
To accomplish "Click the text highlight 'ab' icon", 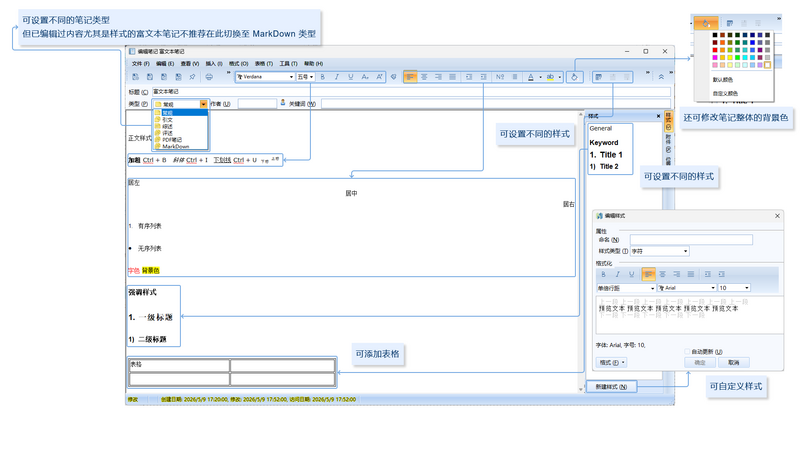I will click(550, 77).
